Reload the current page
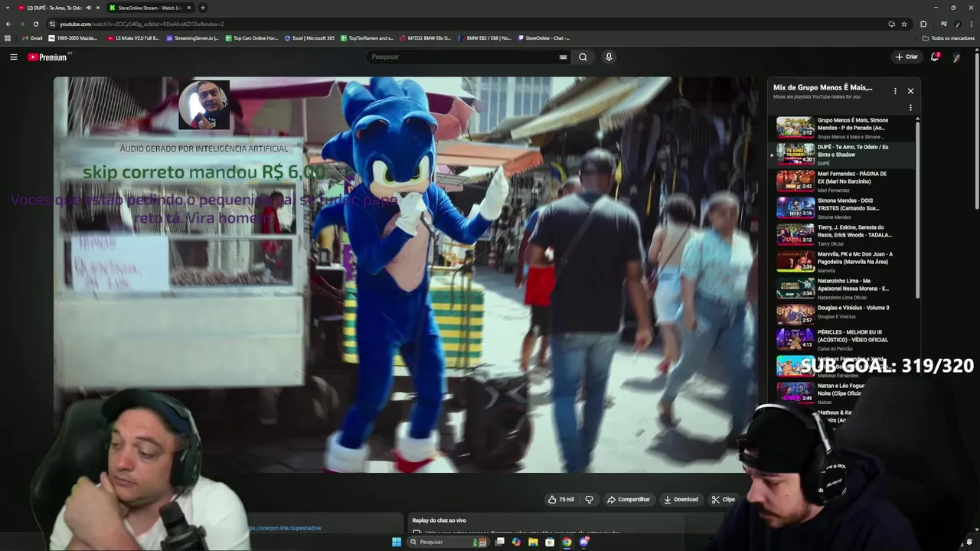The height and width of the screenshot is (551, 980). click(x=36, y=24)
